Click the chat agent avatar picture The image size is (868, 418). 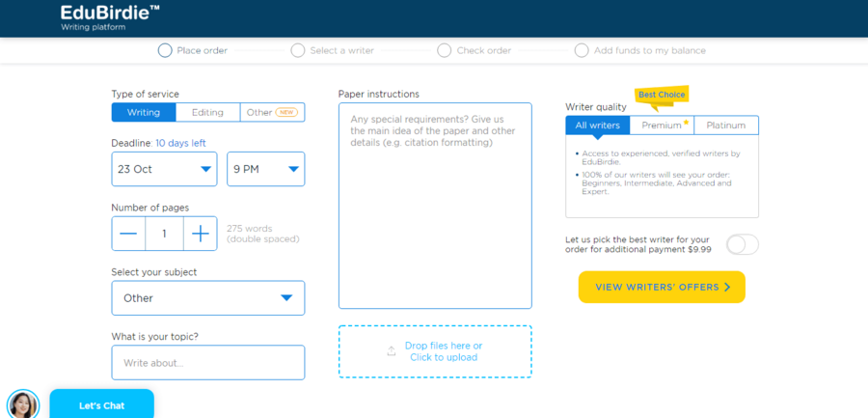pyautogui.click(x=22, y=404)
